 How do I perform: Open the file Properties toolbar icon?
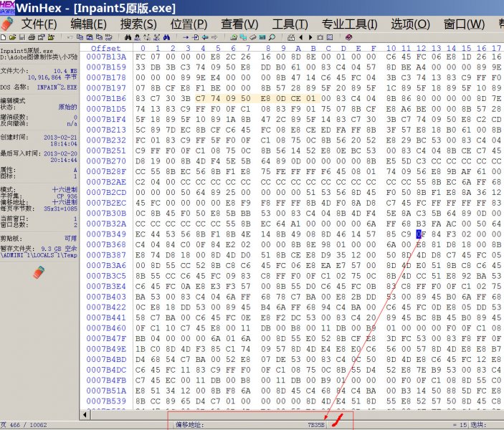(41, 37)
